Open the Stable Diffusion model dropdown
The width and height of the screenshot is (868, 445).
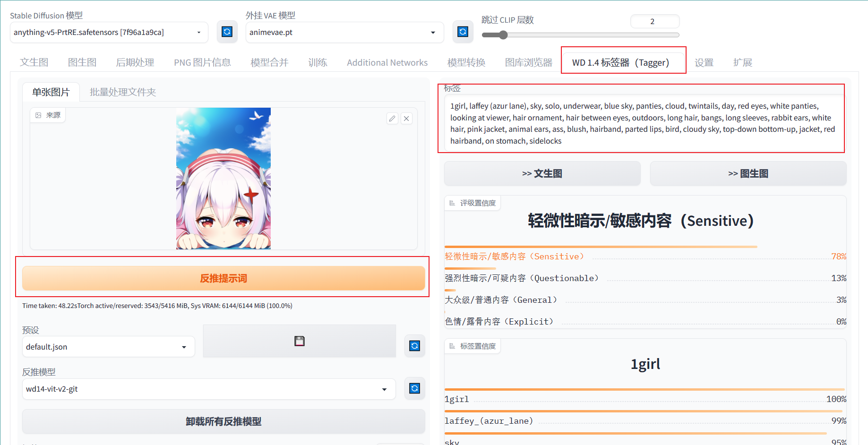[109, 32]
